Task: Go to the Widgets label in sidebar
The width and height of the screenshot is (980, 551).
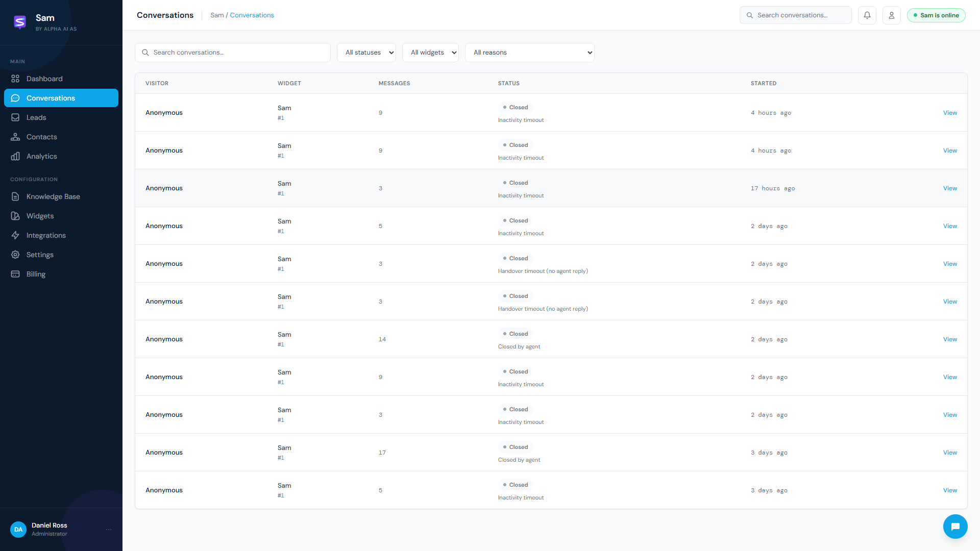Action: 40,216
